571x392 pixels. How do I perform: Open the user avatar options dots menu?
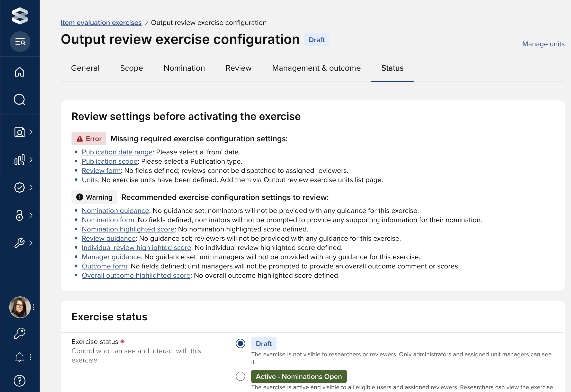point(34,307)
